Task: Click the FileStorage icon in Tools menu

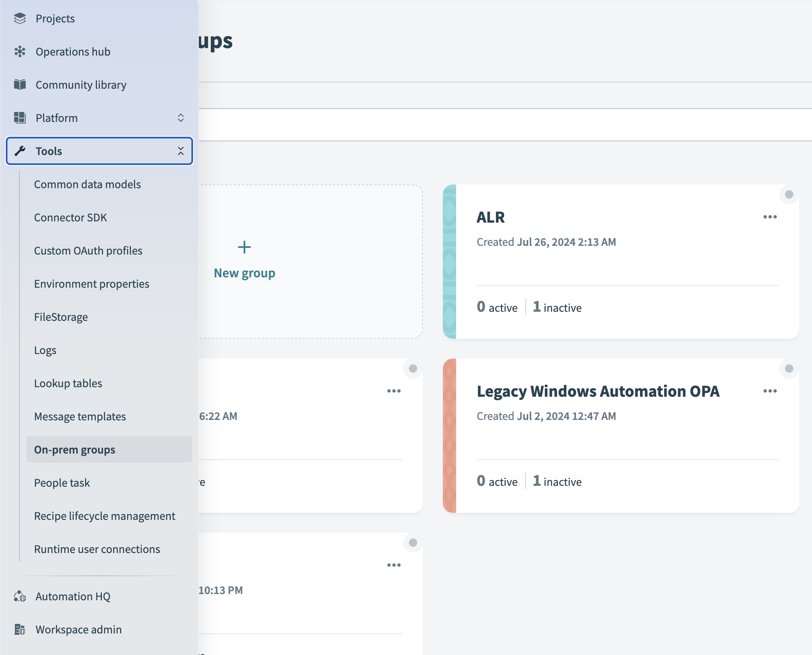Action: [x=61, y=316]
